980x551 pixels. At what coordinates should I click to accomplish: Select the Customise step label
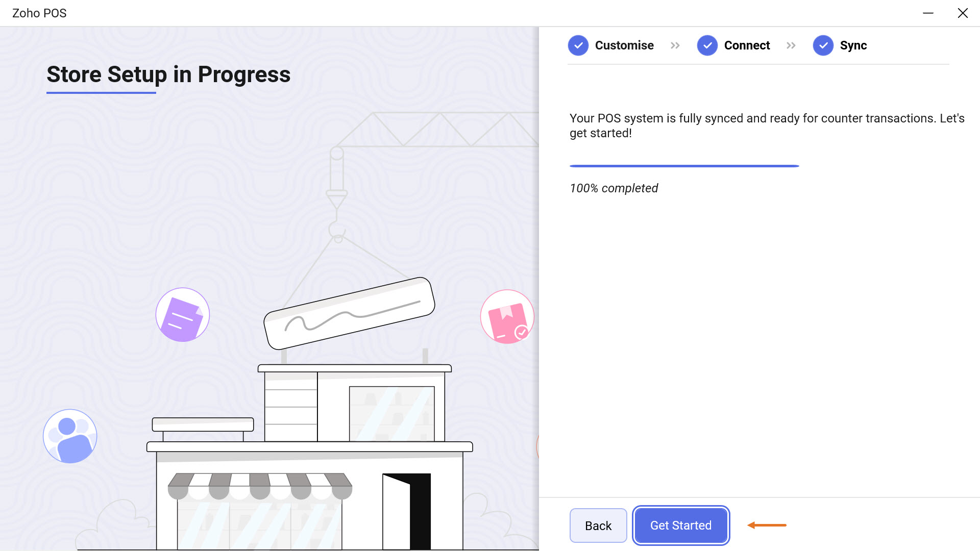(624, 45)
